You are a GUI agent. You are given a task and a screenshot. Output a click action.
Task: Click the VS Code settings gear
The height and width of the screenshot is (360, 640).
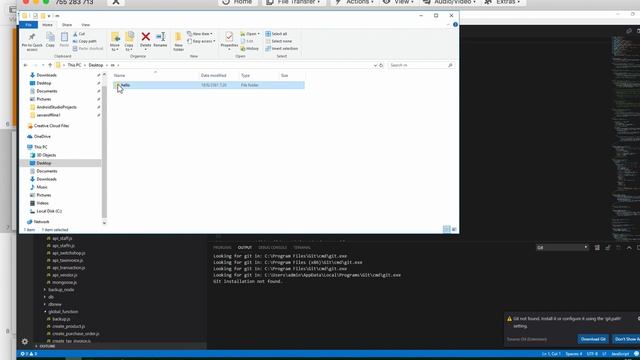coord(25,341)
